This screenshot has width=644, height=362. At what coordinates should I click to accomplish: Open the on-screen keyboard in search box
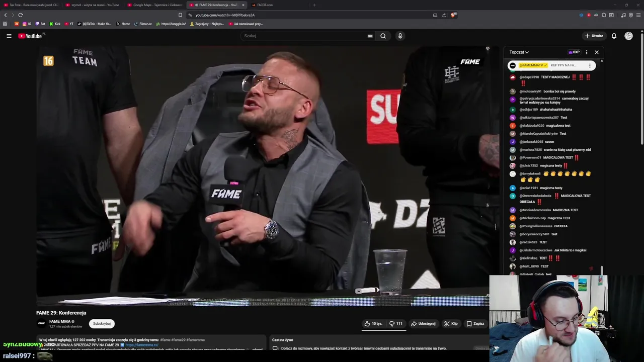click(x=370, y=36)
